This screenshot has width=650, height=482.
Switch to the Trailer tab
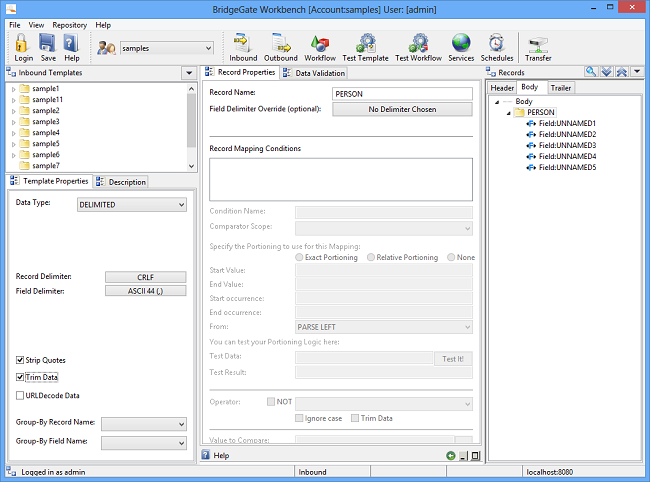[x=560, y=88]
